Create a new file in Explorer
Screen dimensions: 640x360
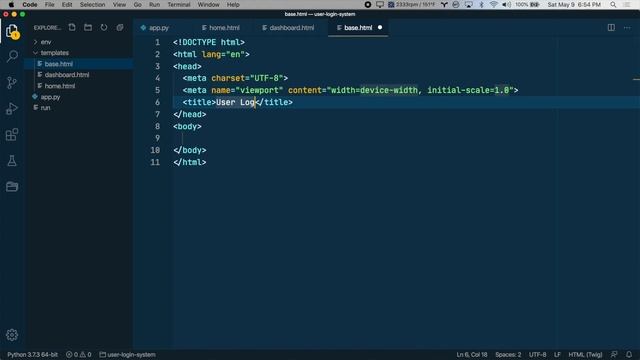72,27
